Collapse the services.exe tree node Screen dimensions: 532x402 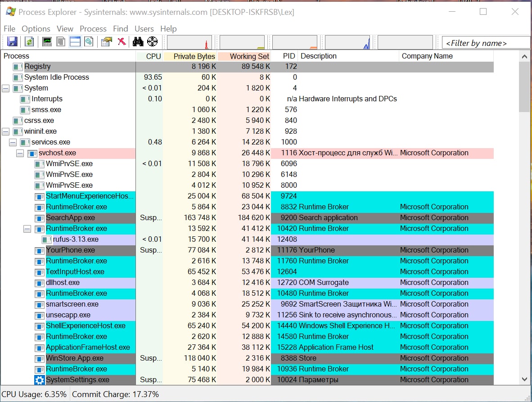(x=13, y=142)
